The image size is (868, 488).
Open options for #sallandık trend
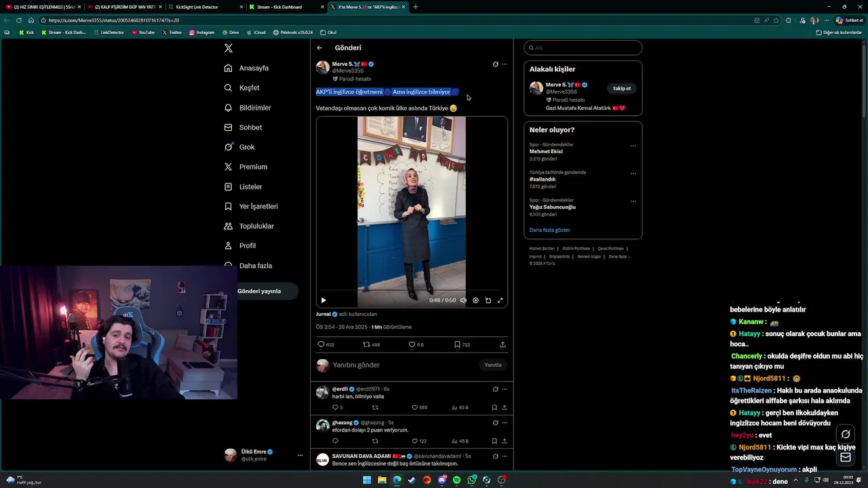(633, 174)
